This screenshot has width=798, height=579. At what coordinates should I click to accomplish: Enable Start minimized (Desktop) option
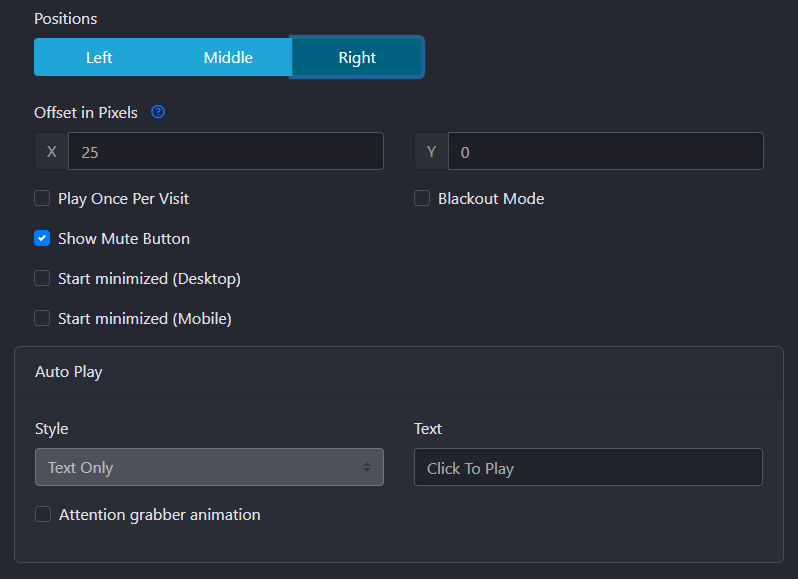point(42,278)
